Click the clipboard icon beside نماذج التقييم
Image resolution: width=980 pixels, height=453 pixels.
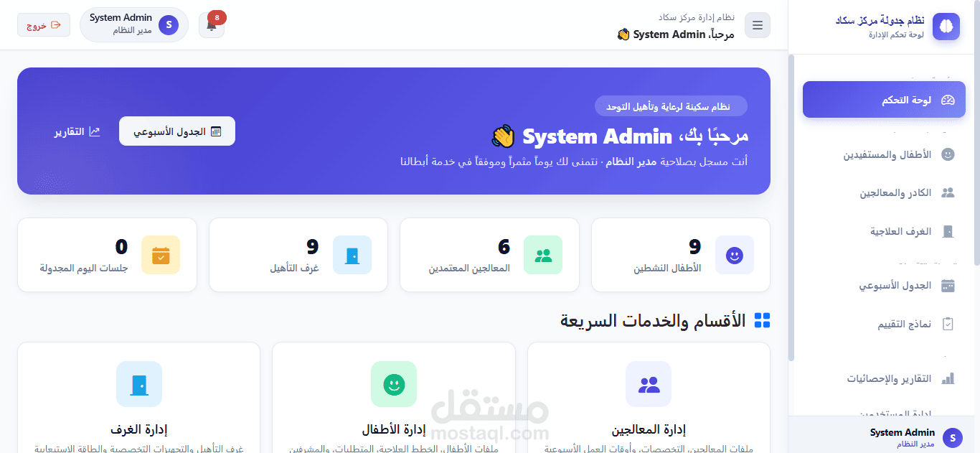948,324
